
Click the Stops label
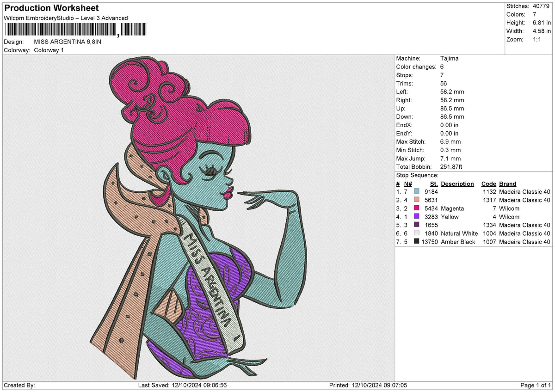[x=405, y=75]
